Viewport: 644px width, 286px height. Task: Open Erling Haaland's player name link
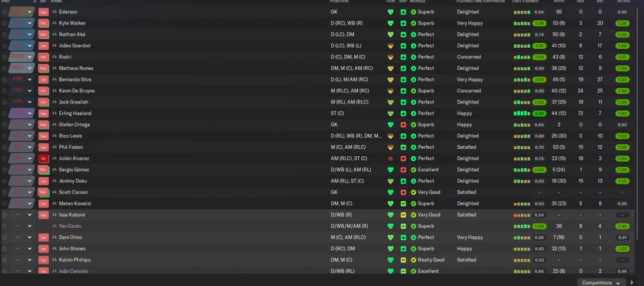point(75,113)
